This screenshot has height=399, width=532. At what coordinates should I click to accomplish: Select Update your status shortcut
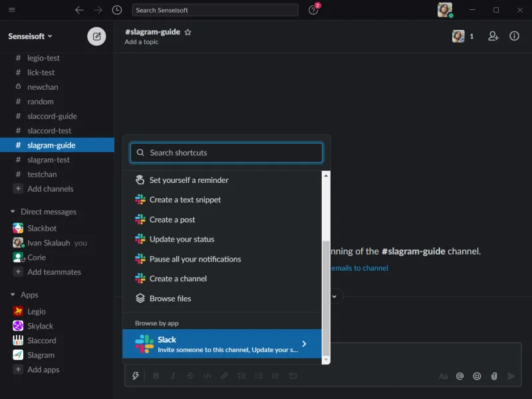(222, 239)
